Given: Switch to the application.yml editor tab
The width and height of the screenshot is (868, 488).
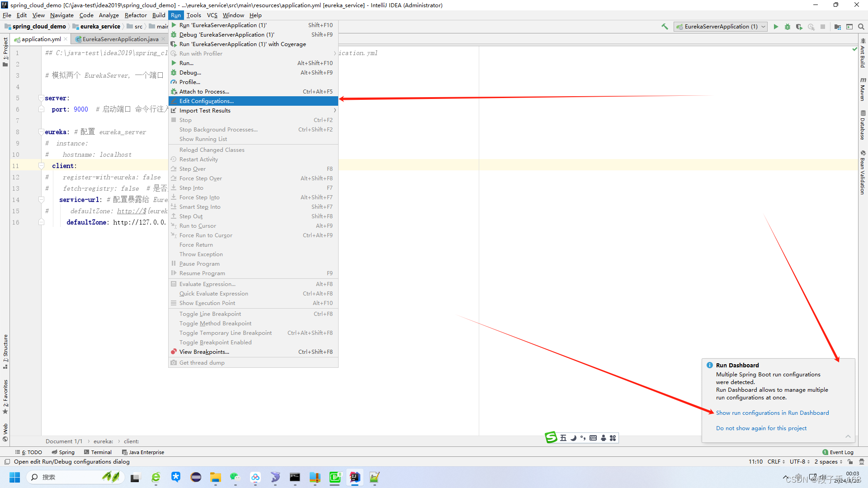Looking at the screenshot, I should pyautogui.click(x=41, y=39).
